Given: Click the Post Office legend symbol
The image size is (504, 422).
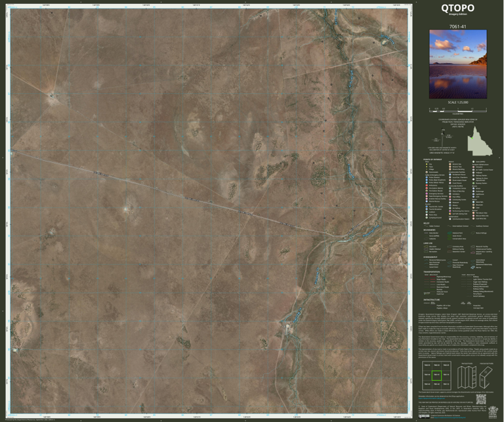Looking at the screenshot, I should pyautogui.click(x=450, y=197).
